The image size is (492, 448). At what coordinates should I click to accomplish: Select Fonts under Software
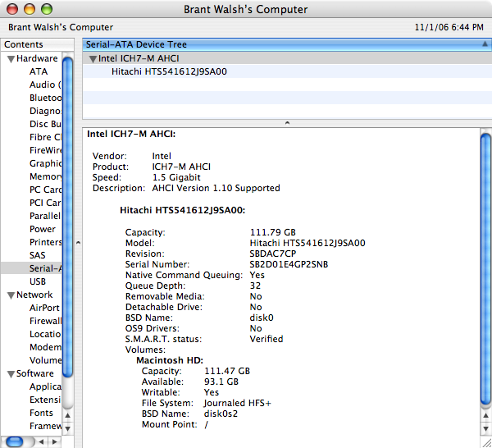(x=41, y=413)
